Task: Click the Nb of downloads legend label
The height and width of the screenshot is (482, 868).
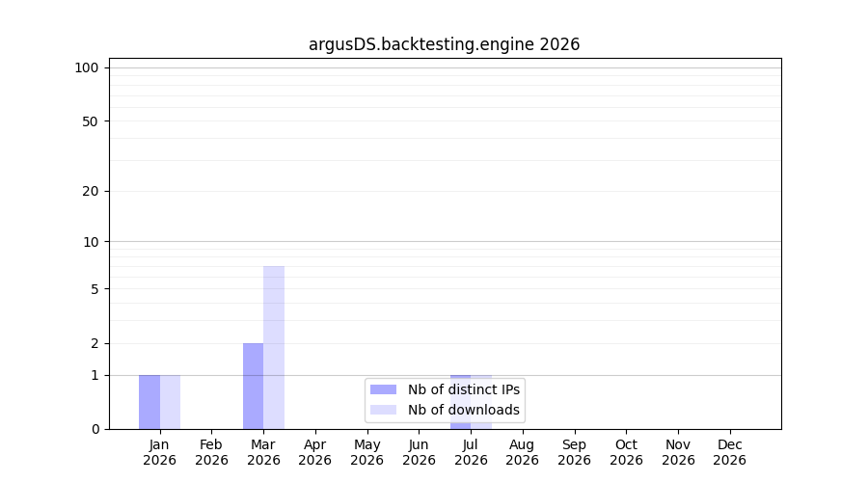Action: tap(464, 410)
